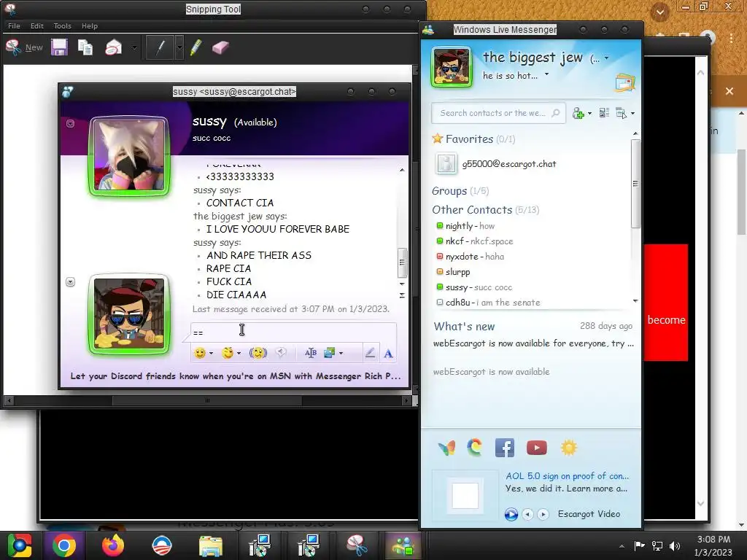This screenshot has height=560, width=747.
Task: Open the Show menu icon in Messenger
Action: pyautogui.click(x=621, y=113)
